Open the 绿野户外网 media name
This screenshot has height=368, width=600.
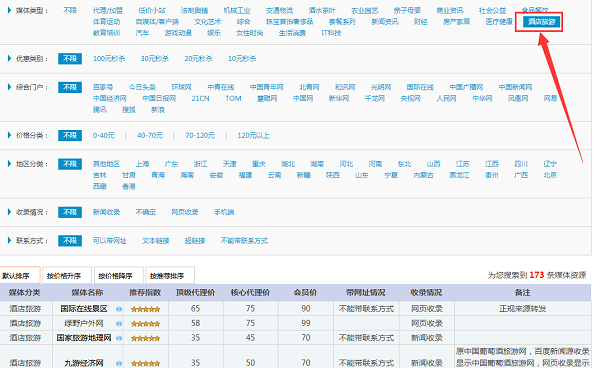(x=84, y=323)
